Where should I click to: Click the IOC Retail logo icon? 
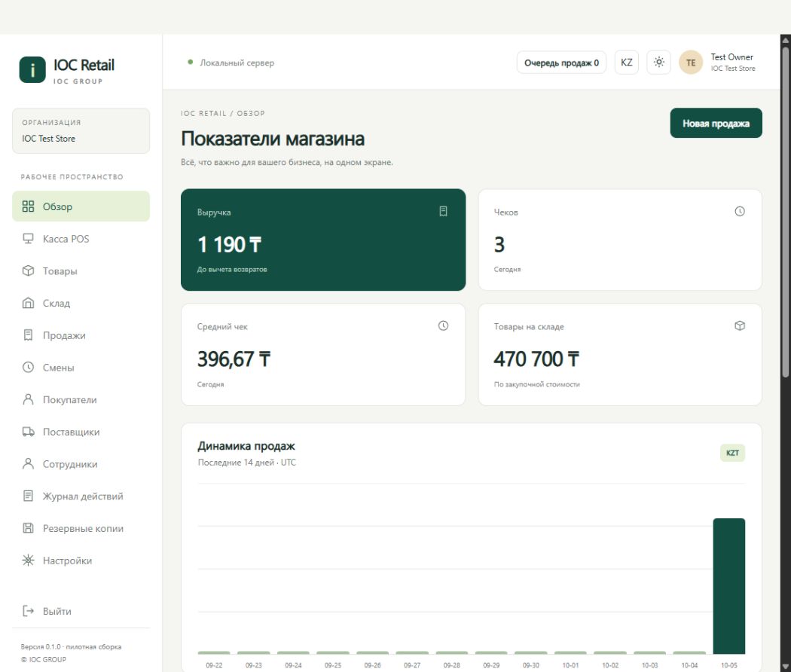(32, 69)
